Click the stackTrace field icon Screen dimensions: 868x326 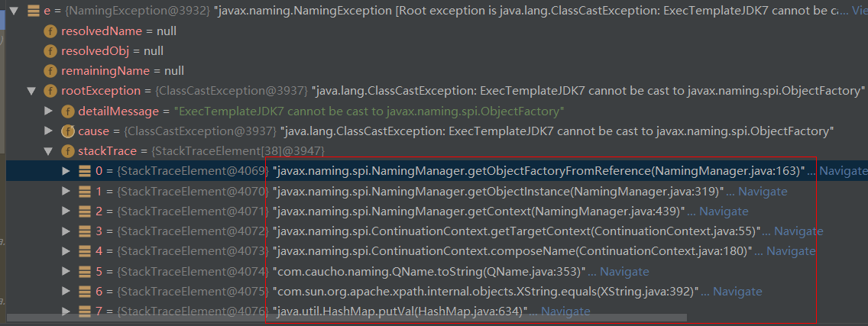pyautogui.click(x=67, y=151)
